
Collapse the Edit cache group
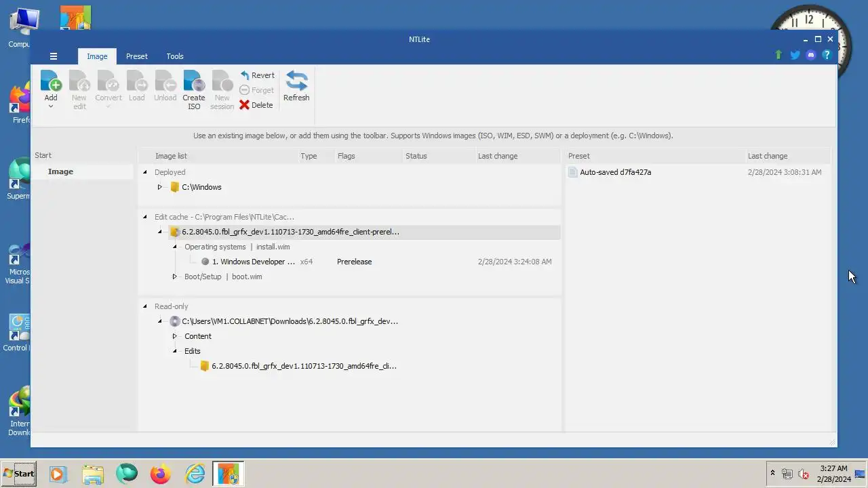(144, 217)
